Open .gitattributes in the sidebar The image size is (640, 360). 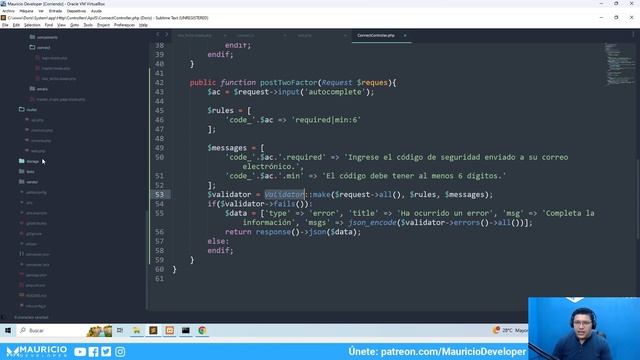(x=33, y=223)
